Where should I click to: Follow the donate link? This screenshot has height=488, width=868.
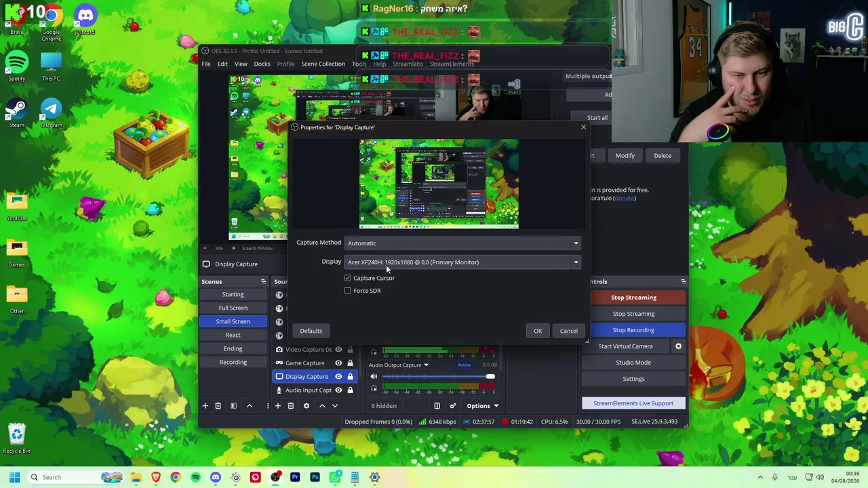(x=625, y=199)
